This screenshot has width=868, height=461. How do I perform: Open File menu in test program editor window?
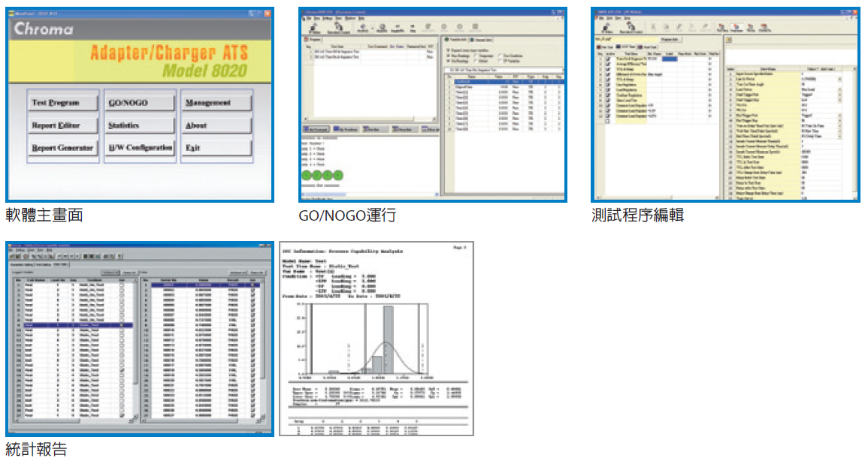click(x=602, y=18)
